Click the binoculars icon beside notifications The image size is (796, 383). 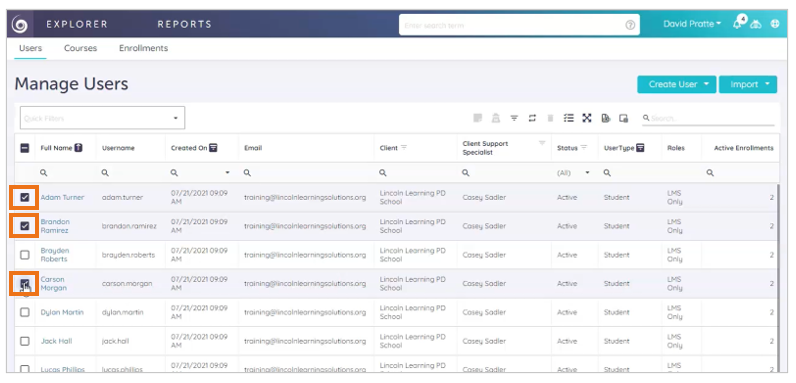click(756, 24)
